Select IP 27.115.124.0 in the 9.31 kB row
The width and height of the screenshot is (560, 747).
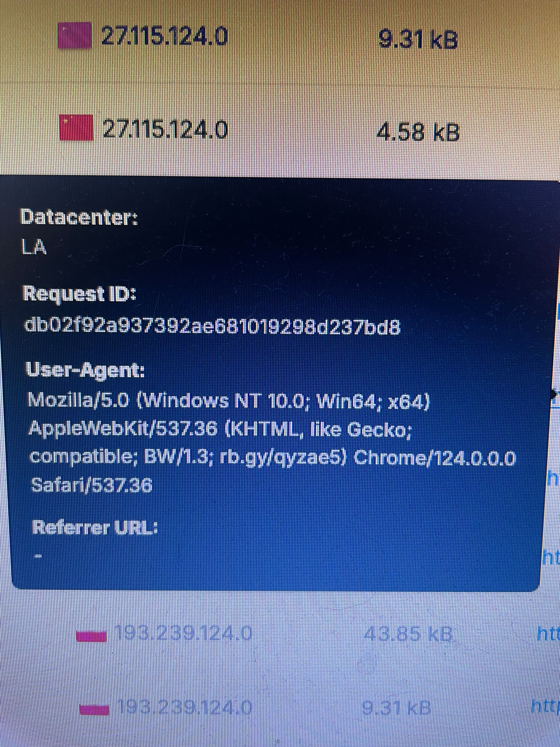pos(165,36)
